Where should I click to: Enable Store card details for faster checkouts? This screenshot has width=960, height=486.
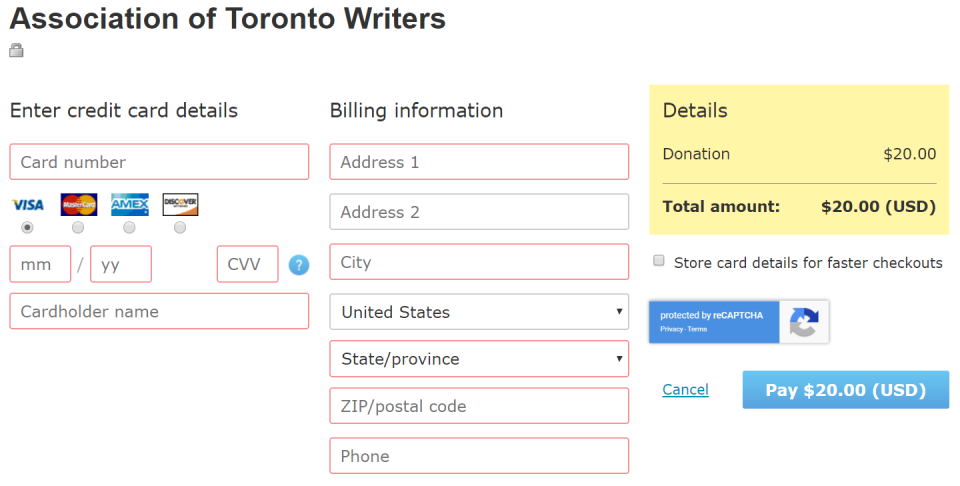[659, 261]
